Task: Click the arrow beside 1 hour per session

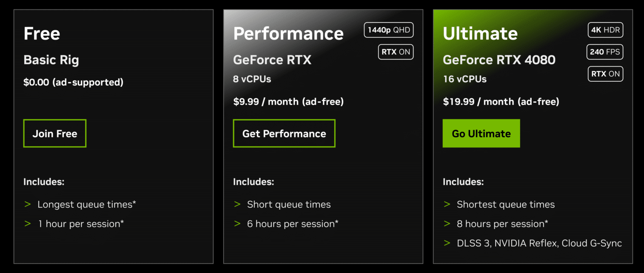Action: [28, 224]
